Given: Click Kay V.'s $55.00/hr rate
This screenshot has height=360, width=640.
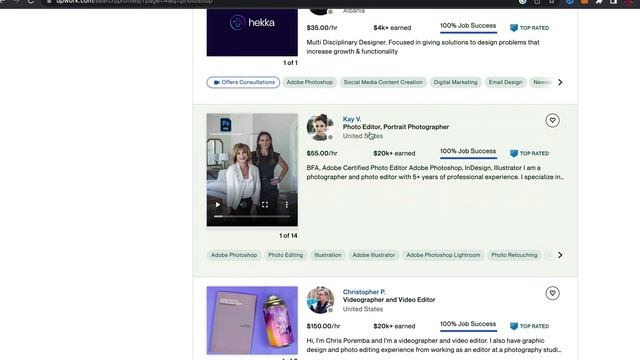Looking at the screenshot, I should tap(322, 153).
